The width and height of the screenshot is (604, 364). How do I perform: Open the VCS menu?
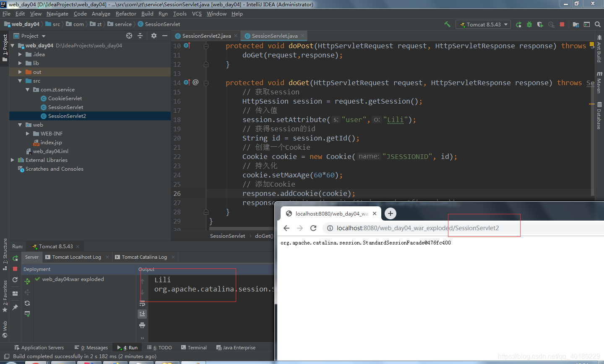tap(197, 13)
